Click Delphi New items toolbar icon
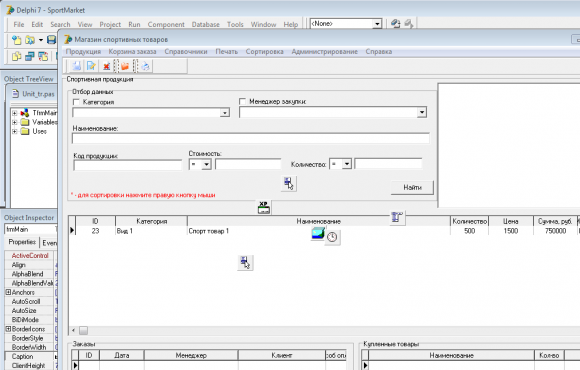 [17, 40]
